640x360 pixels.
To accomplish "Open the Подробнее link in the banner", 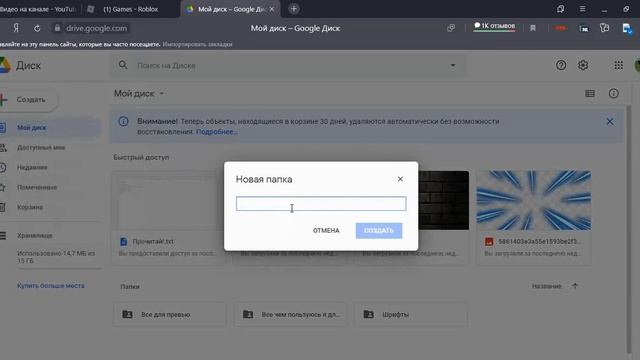I will click(217, 132).
